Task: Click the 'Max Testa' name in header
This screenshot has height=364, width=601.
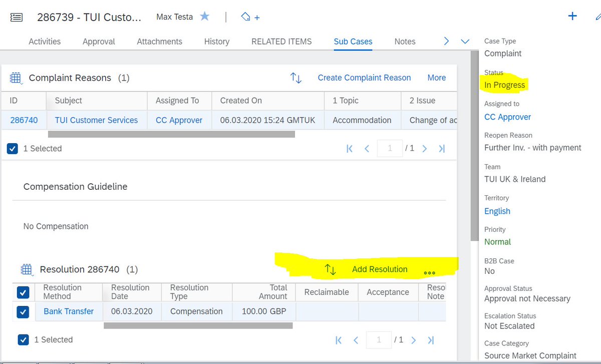Action: 175,17
